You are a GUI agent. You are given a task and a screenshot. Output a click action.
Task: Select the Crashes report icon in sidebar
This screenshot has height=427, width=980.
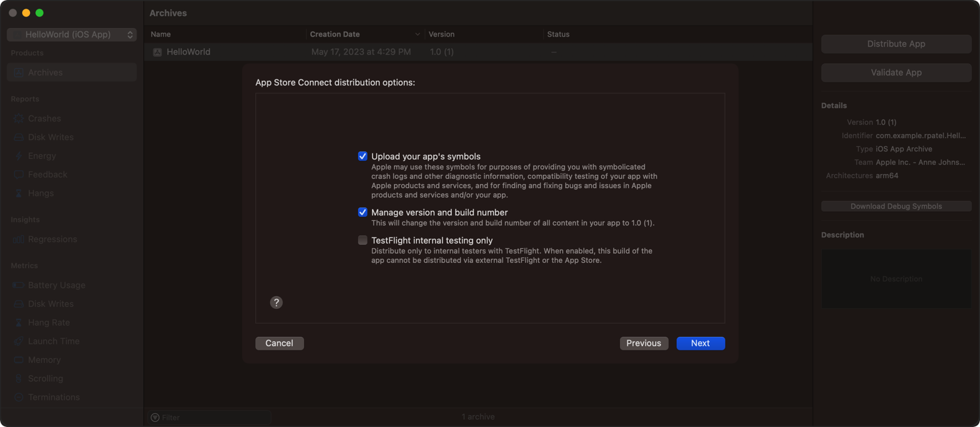click(19, 118)
